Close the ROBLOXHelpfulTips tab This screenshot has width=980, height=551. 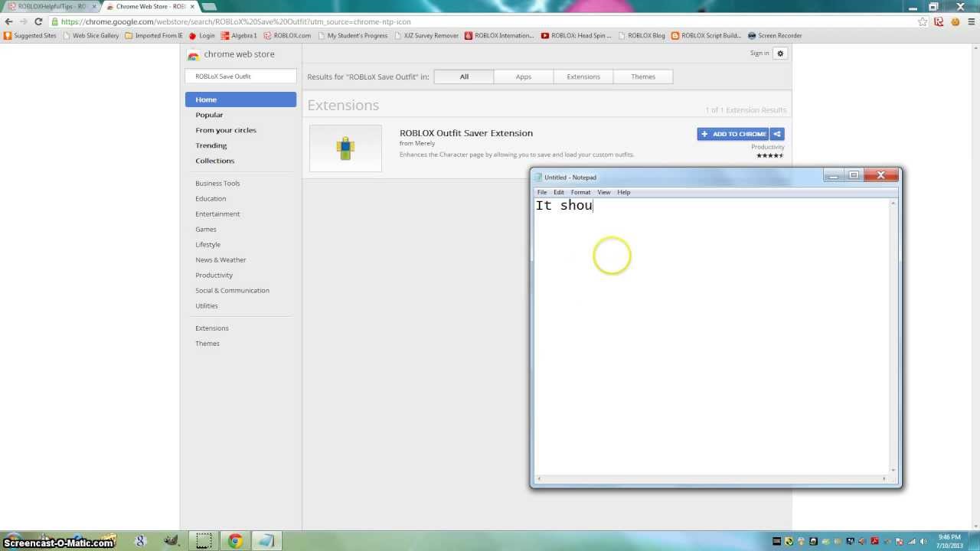tap(94, 6)
